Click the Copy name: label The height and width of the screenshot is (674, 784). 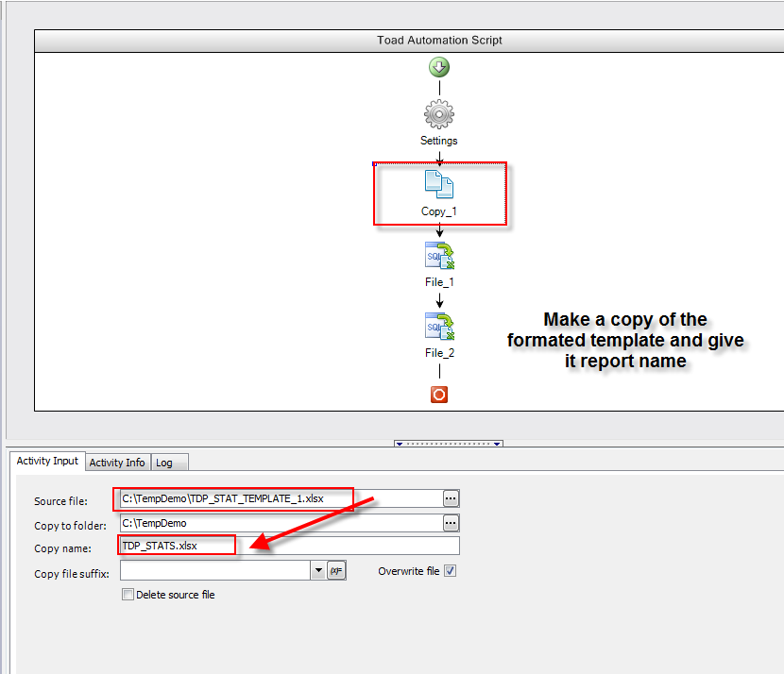click(62, 548)
